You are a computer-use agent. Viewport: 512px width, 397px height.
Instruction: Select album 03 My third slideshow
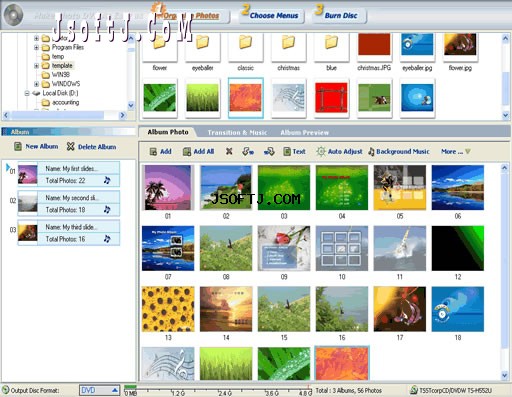(x=69, y=233)
